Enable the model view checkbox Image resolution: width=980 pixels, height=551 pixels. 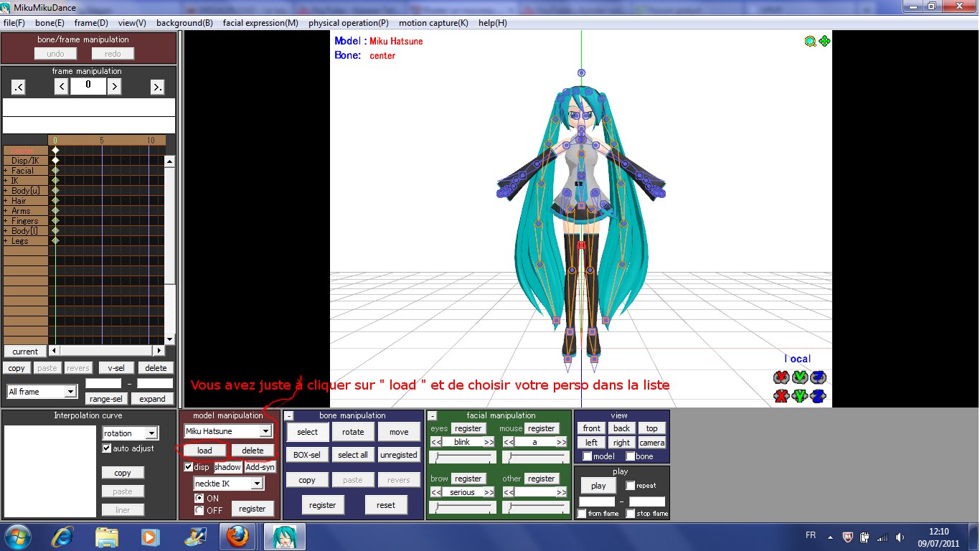tap(588, 456)
